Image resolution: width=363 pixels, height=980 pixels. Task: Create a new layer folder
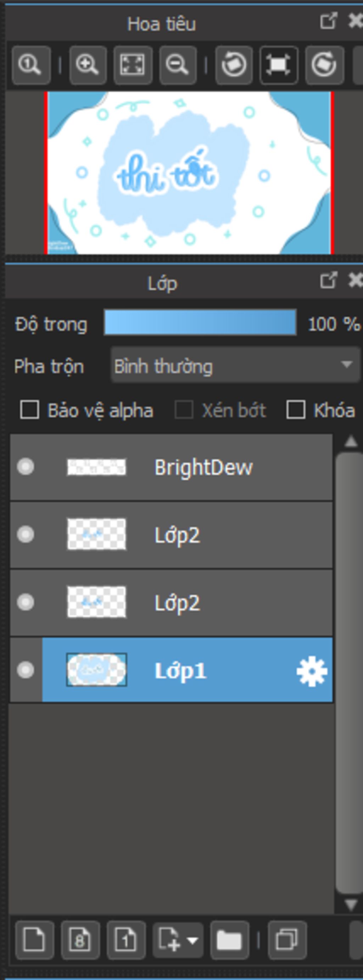point(229,940)
